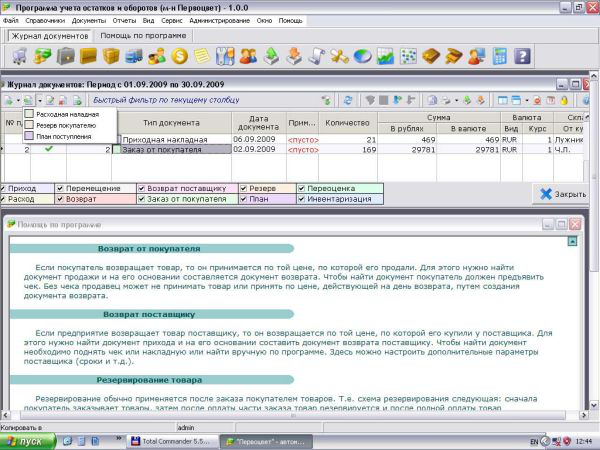
Task: Click the Закрыть button
Action: point(562,194)
